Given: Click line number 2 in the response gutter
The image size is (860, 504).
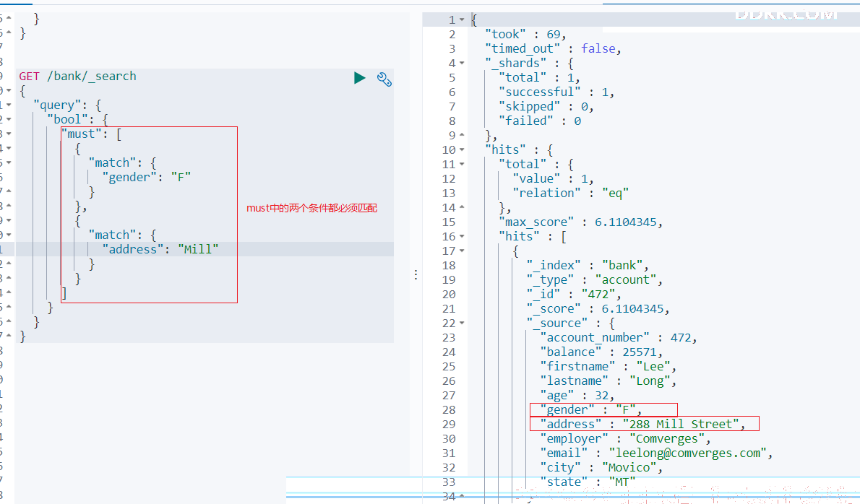Looking at the screenshot, I should point(452,35).
